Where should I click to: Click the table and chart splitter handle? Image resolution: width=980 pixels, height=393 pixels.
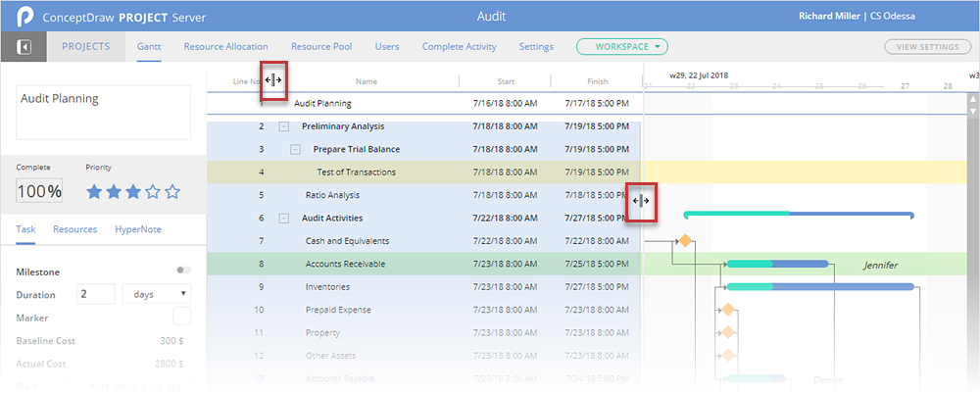[640, 202]
